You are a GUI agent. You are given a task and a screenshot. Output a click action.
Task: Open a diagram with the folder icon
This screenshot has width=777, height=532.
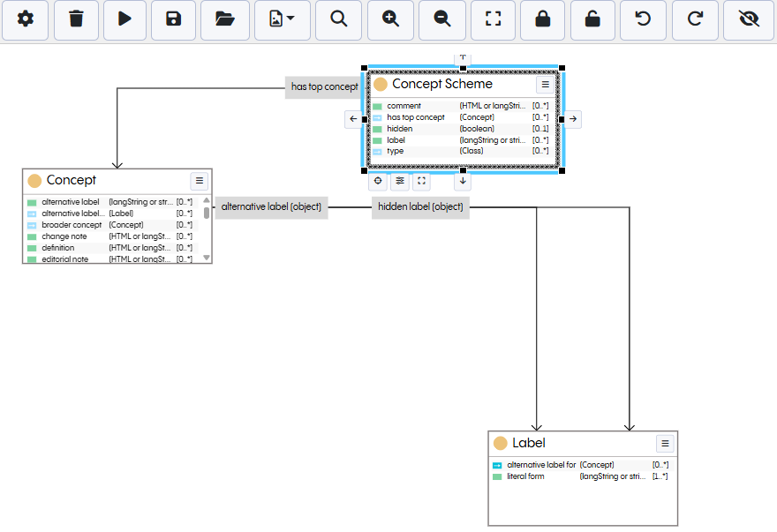[x=224, y=19]
